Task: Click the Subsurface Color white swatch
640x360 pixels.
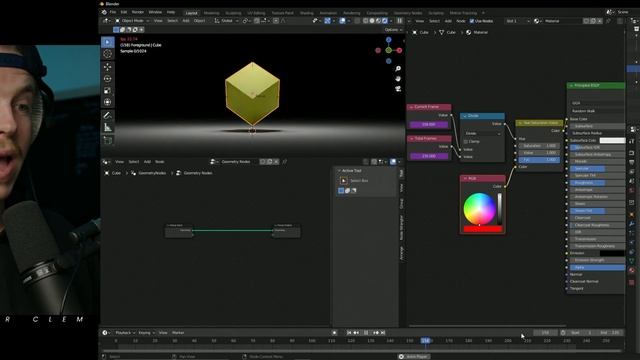Action: point(612,140)
